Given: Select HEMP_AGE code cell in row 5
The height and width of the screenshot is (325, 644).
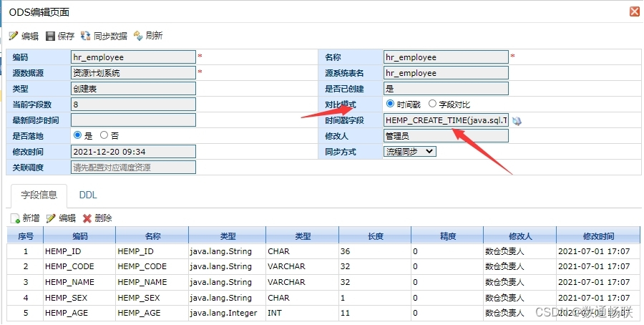Looking at the screenshot, I should (x=79, y=313).
